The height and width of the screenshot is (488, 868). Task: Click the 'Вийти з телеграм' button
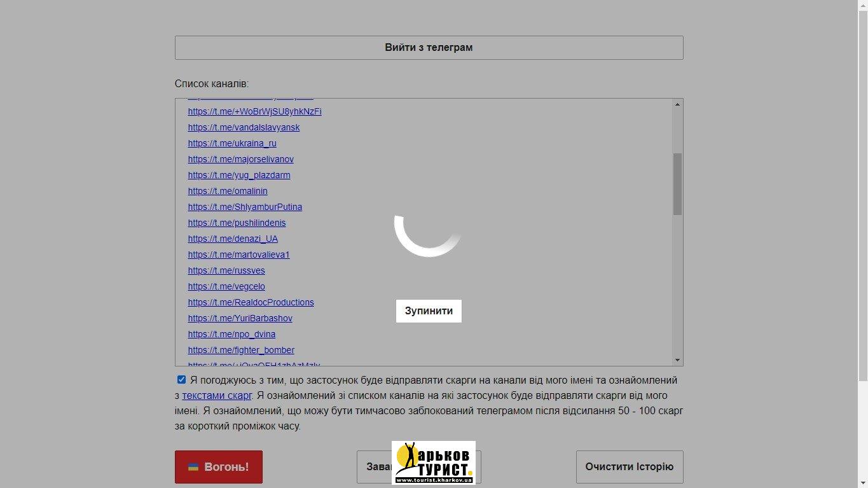click(x=429, y=48)
